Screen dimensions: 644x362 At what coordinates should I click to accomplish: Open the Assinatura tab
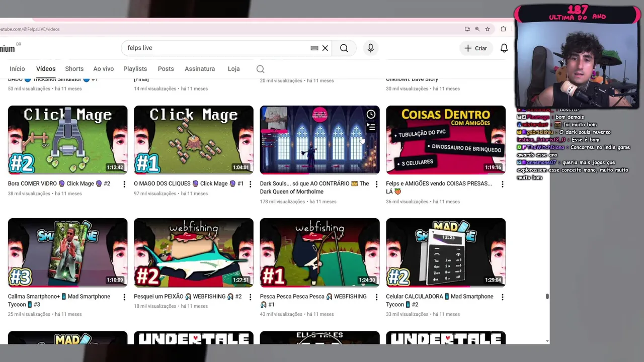200,69
